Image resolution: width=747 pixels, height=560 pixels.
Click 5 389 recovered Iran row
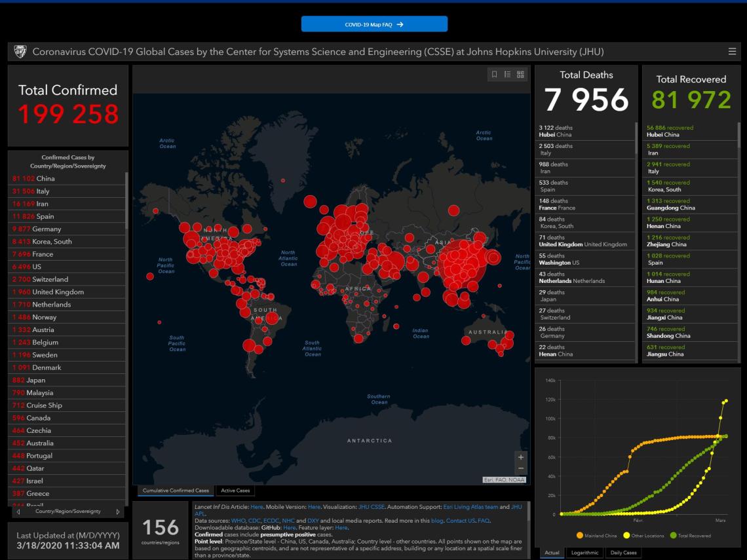coord(690,149)
